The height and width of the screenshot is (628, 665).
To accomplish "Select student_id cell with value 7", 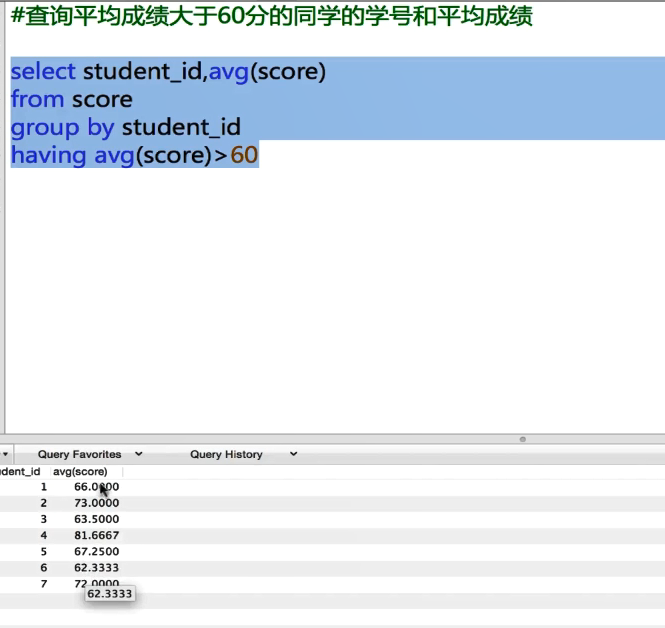I will 44,583.
